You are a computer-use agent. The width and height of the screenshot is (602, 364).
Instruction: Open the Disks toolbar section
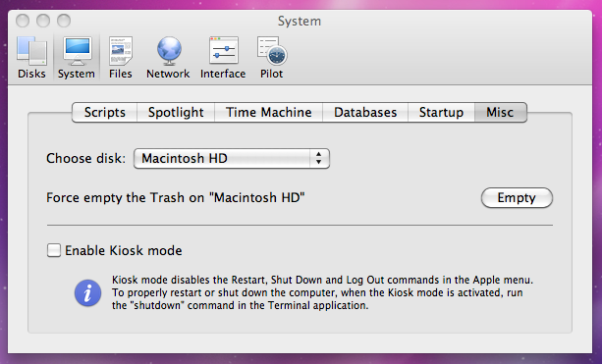point(31,58)
